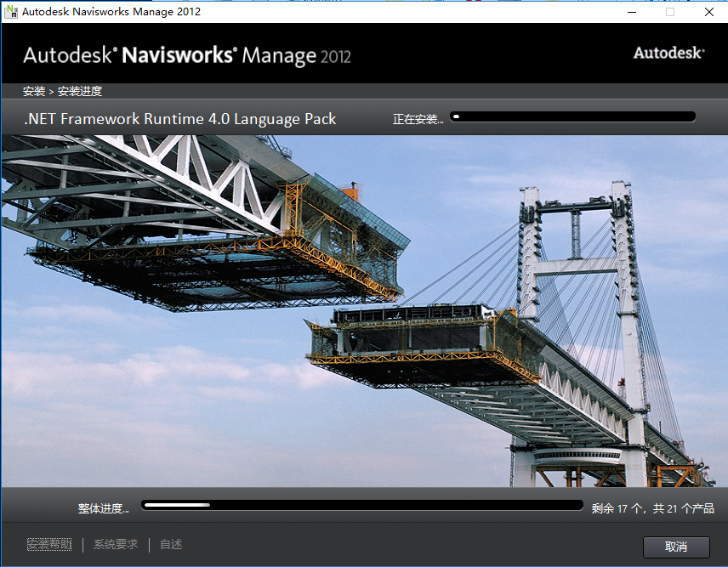This screenshot has height=567, width=728.
Task: Click the Navisworks icon in the title bar
Action: 11,12
